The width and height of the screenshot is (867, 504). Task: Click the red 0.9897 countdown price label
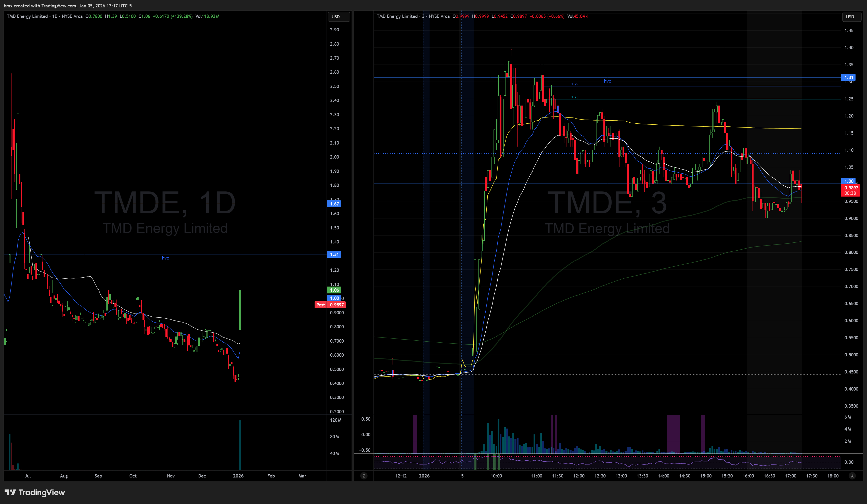pyautogui.click(x=850, y=190)
